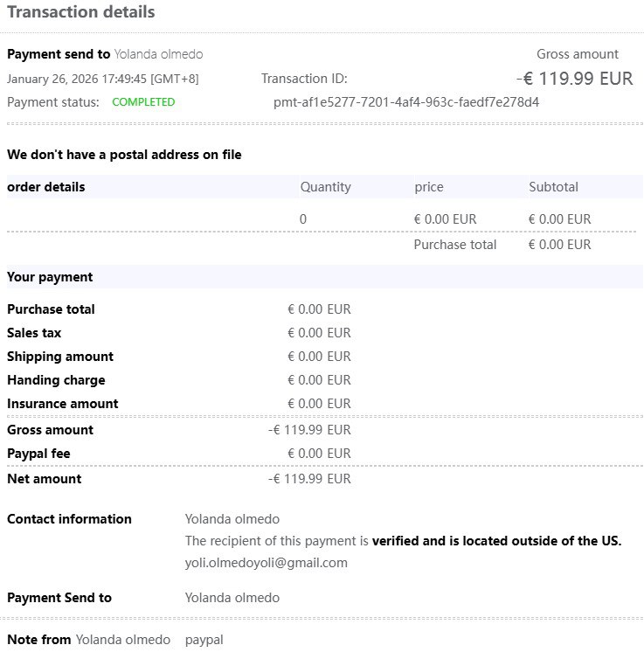The width and height of the screenshot is (644, 652).
Task: Select the transaction ID starting with pmt-af1e5277
Action: point(406,102)
